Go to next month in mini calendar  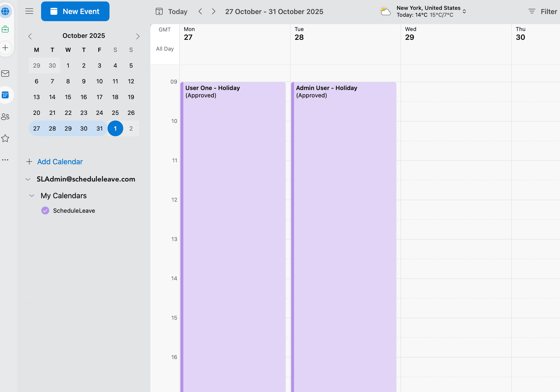coord(138,36)
